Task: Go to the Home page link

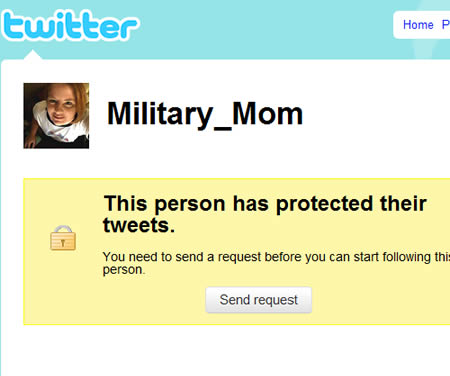Action: click(x=418, y=25)
